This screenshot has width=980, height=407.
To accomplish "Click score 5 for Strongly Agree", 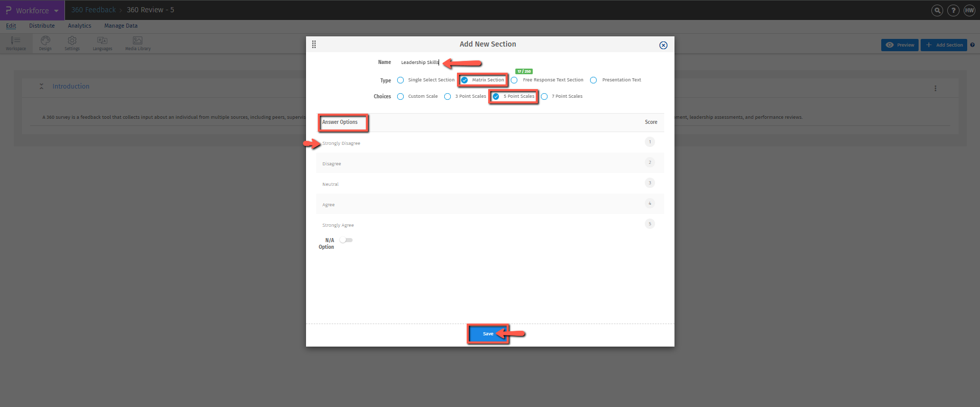I will [x=650, y=224].
